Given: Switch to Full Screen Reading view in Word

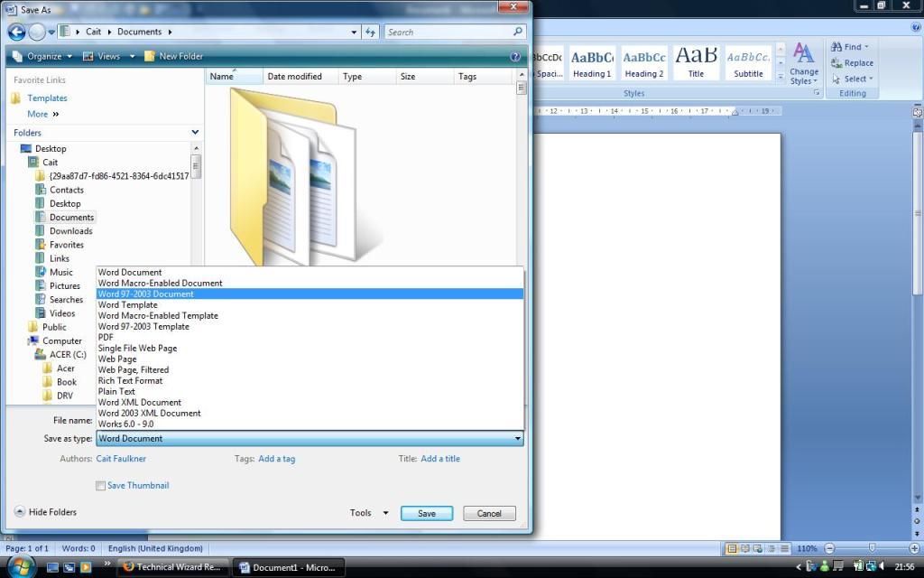Looking at the screenshot, I should point(744,548).
